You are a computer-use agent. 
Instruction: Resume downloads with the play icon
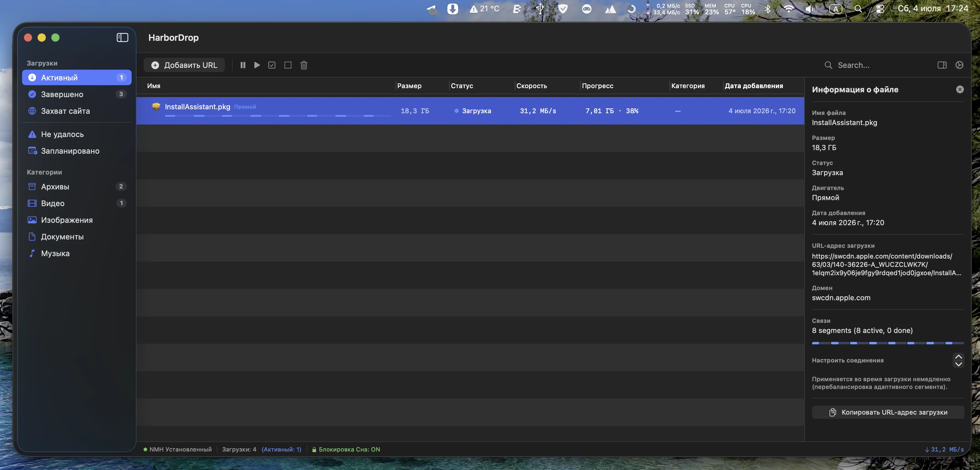point(257,65)
